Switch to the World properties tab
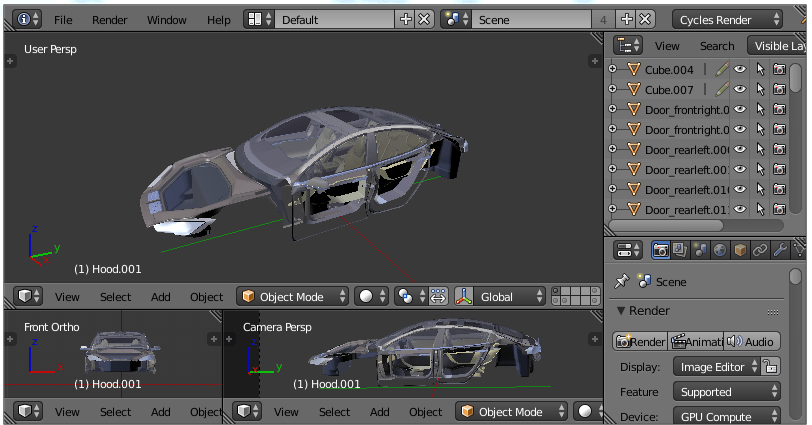812x425 pixels. [720, 251]
